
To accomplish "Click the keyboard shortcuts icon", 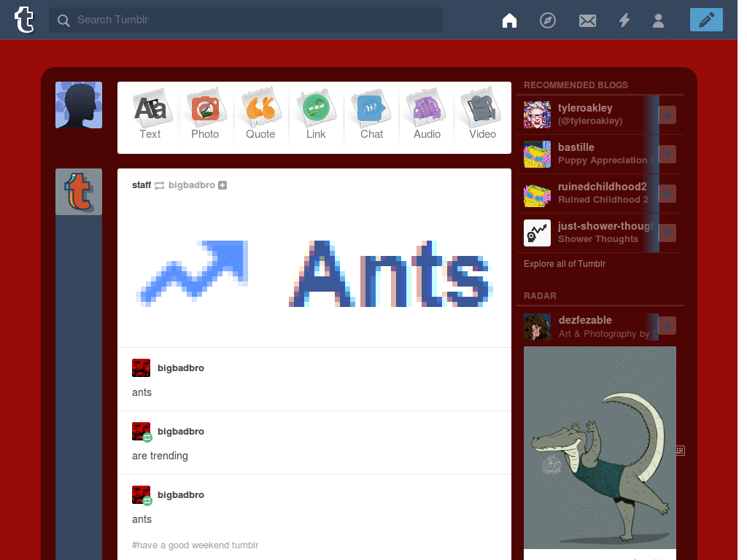I will click(x=681, y=451).
